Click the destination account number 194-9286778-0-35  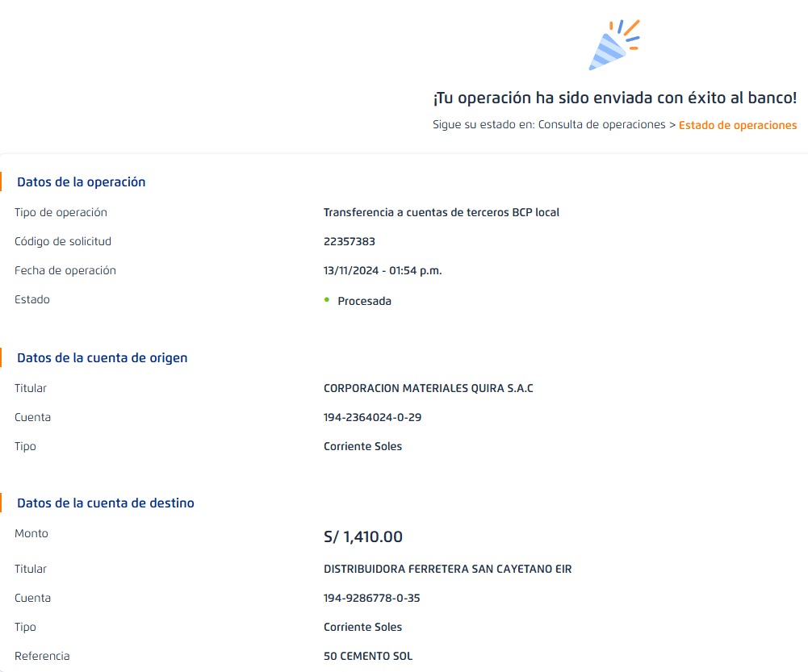point(371,599)
